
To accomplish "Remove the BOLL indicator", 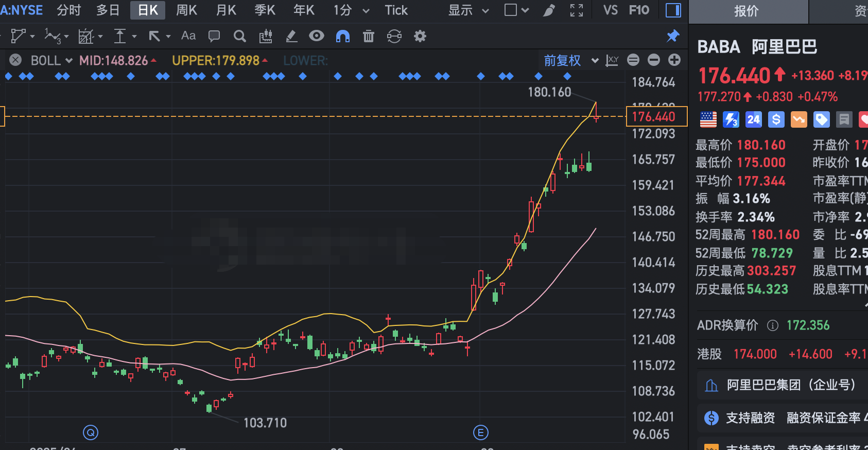I will 15,60.
